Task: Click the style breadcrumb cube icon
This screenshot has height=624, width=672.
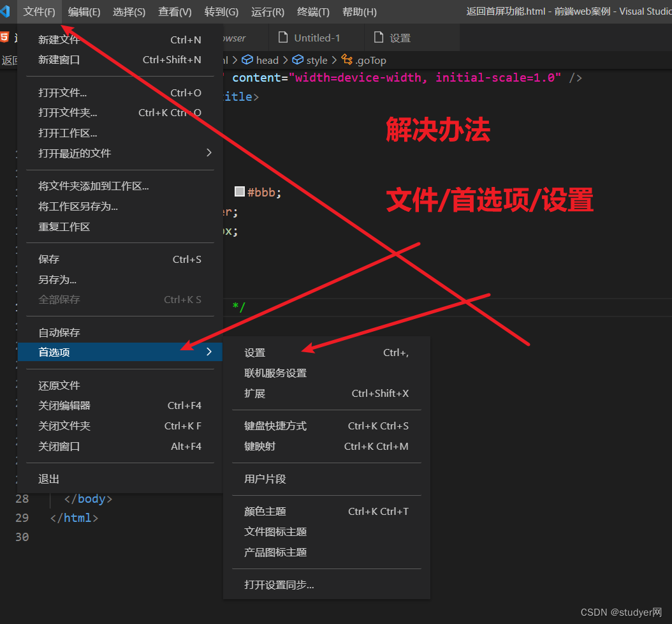Action: tap(297, 60)
